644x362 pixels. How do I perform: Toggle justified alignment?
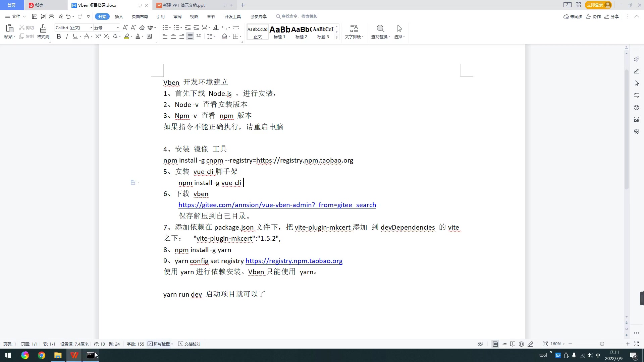coord(190,36)
